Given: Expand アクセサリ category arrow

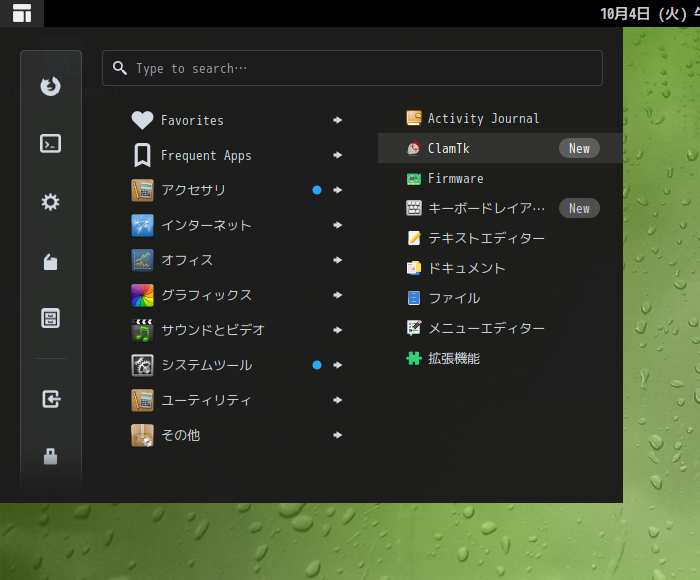Looking at the screenshot, I should pos(338,190).
